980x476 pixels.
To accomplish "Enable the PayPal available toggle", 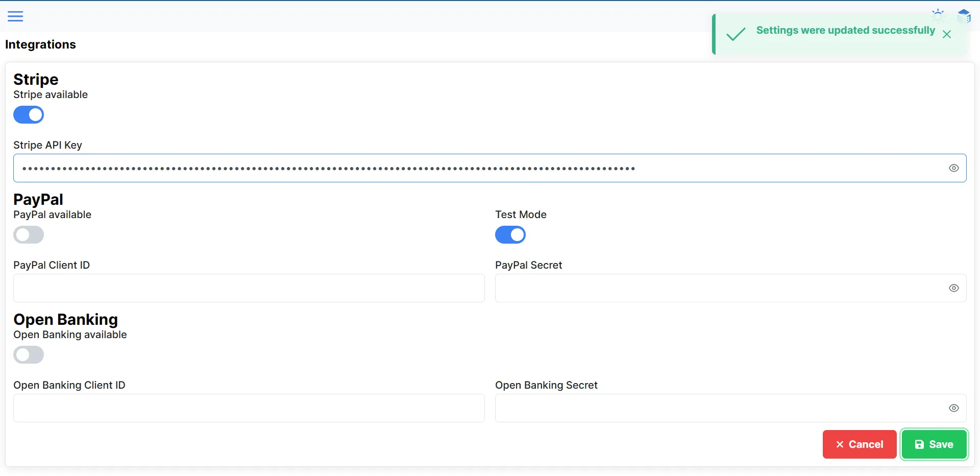I will coord(29,235).
